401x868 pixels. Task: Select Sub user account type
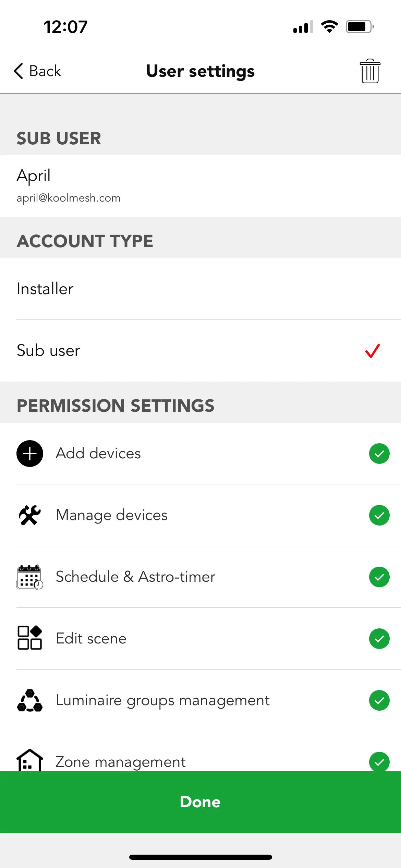tap(200, 350)
